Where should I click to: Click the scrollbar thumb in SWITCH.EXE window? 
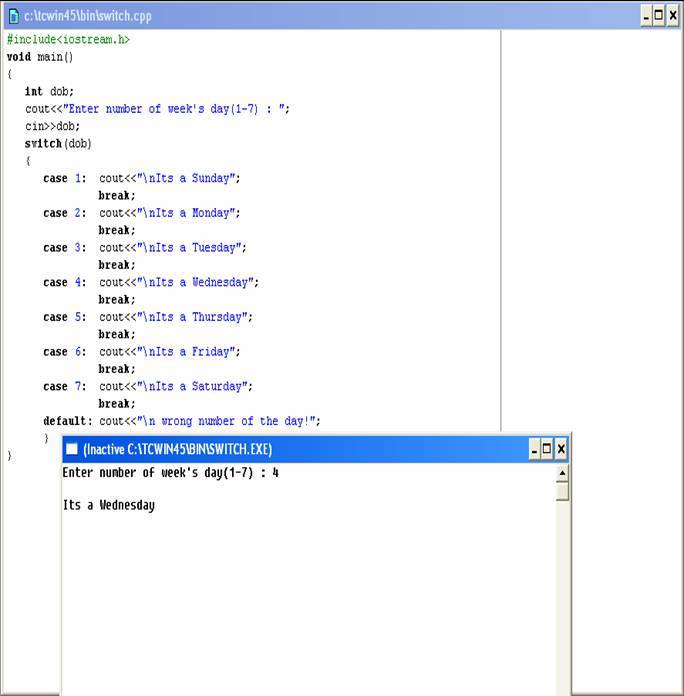[x=562, y=491]
